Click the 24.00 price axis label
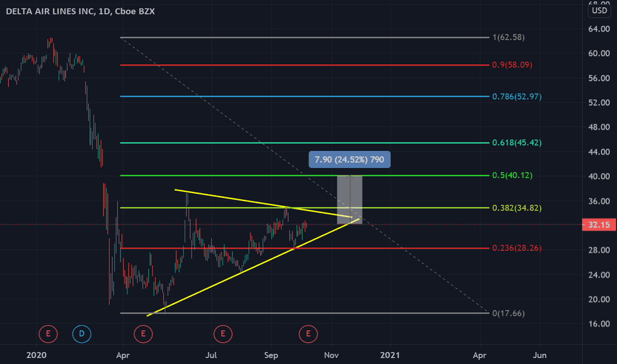The height and width of the screenshot is (364, 617). (599, 275)
